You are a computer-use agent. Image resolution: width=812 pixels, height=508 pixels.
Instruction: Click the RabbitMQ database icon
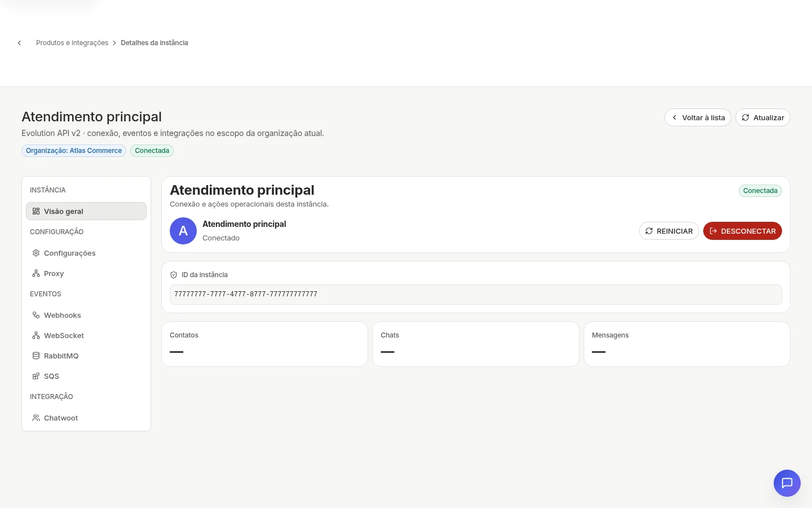36,356
